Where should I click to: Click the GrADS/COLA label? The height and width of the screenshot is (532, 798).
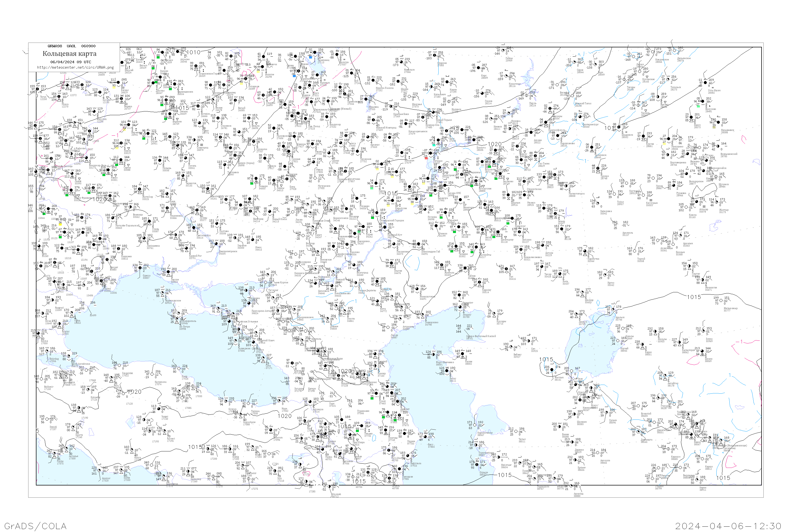[35, 526]
